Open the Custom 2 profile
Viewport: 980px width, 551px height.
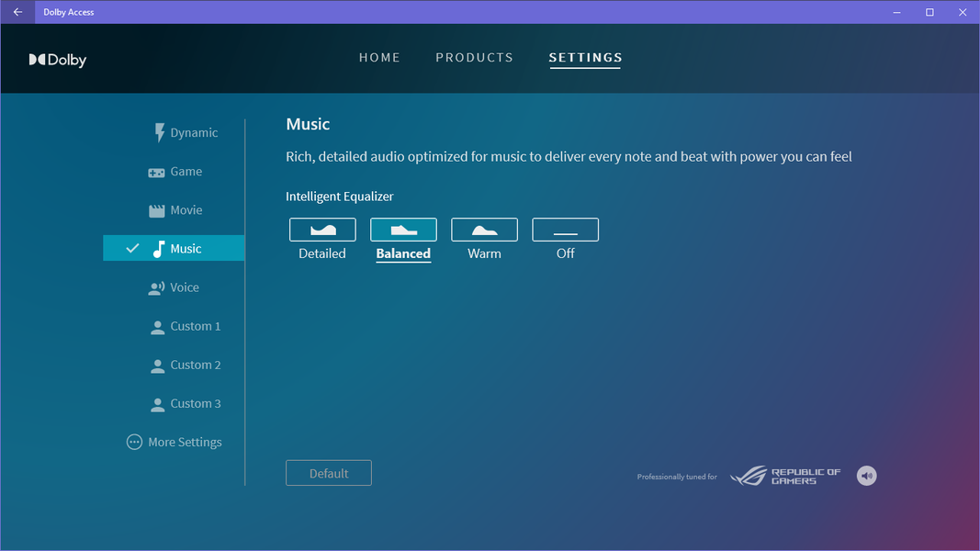tap(185, 365)
